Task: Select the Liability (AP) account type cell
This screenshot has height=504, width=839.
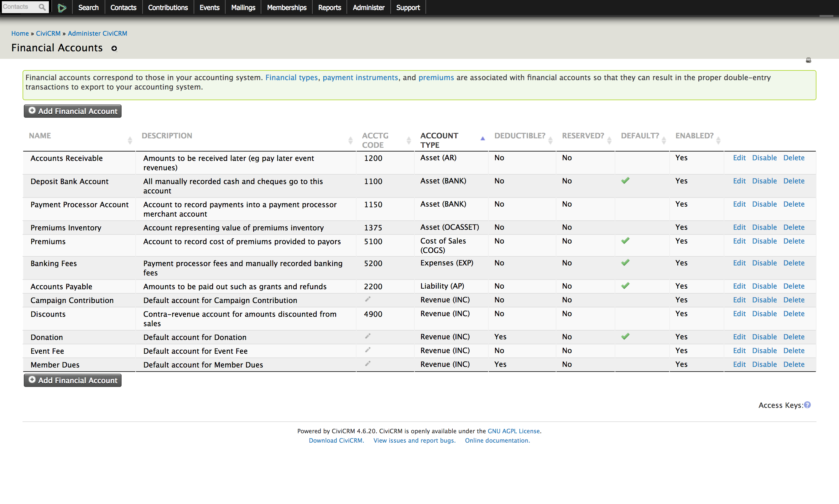Action: pos(451,286)
